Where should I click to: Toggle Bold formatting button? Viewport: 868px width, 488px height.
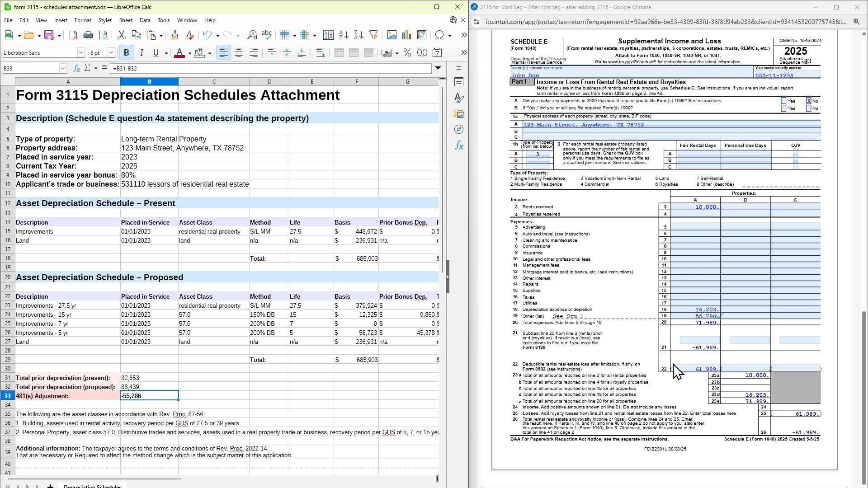coord(127,53)
